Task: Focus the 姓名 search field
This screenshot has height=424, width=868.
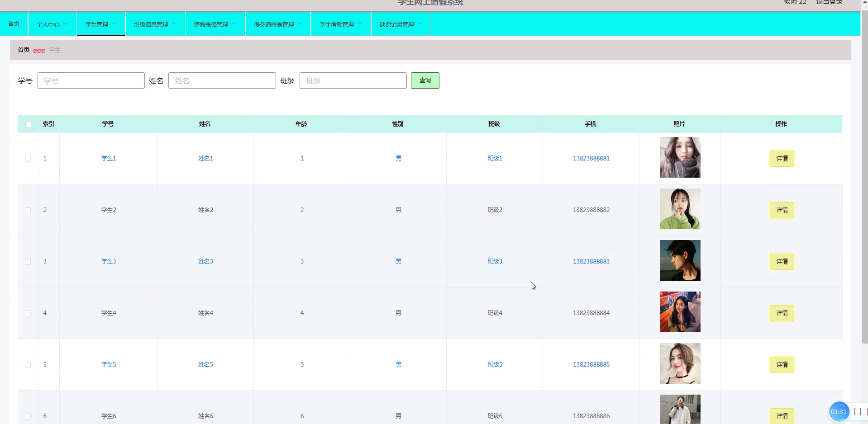Action: pos(222,80)
